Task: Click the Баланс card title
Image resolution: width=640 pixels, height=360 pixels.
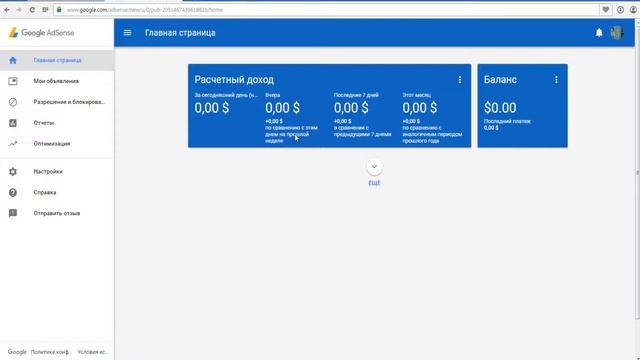Action: [x=500, y=80]
